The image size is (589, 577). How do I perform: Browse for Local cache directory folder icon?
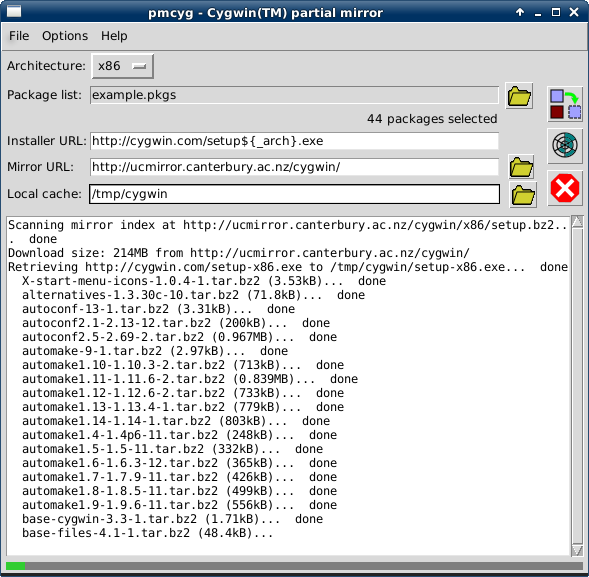click(x=523, y=195)
